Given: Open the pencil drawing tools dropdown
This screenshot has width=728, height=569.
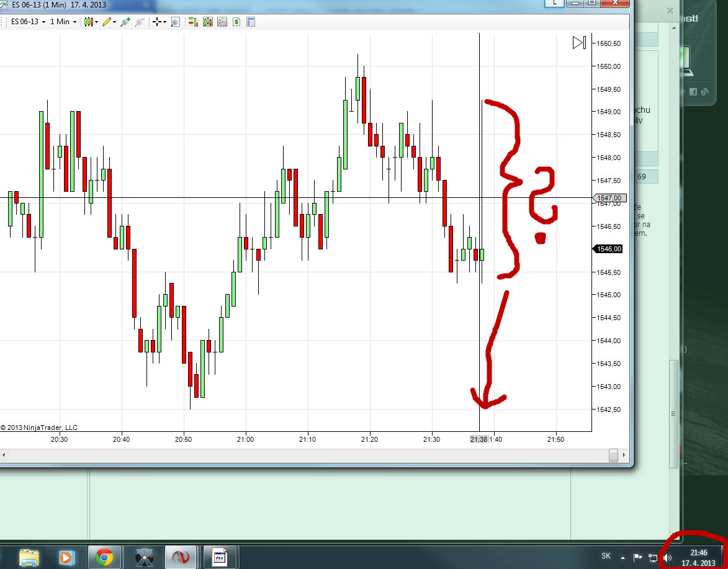Looking at the screenshot, I should pos(109,22).
